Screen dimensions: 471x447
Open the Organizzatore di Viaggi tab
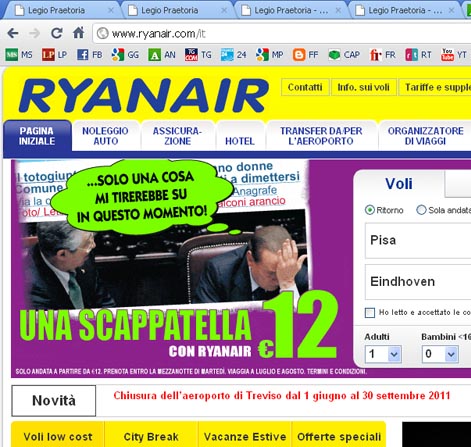coord(425,136)
